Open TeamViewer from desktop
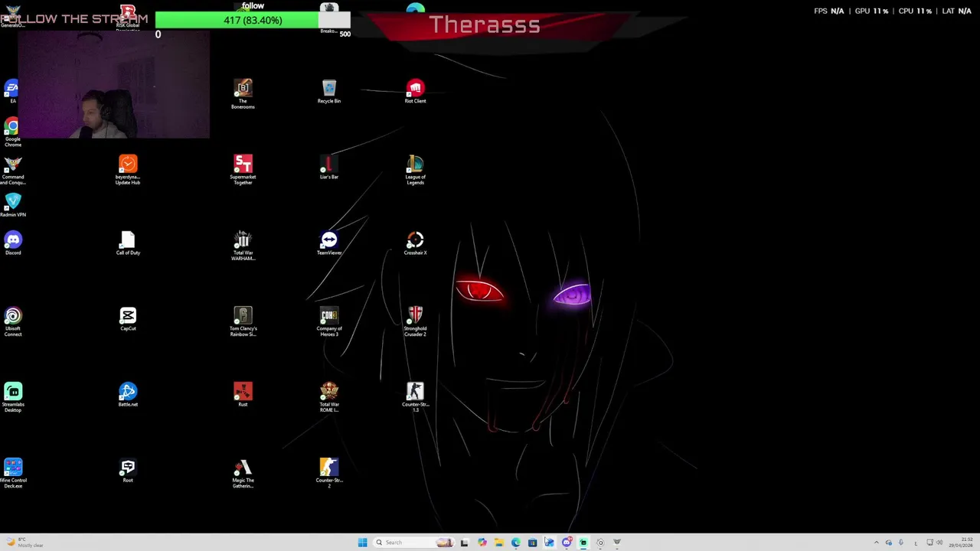 coord(329,243)
